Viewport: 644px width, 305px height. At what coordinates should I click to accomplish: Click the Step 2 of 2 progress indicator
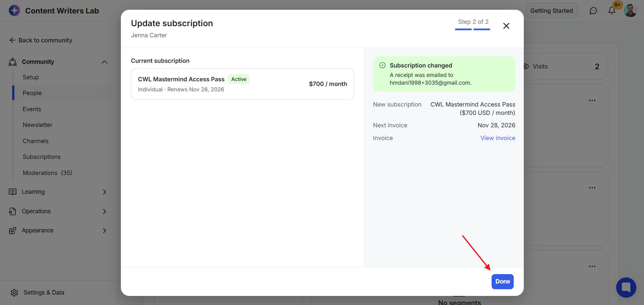(x=473, y=25)
